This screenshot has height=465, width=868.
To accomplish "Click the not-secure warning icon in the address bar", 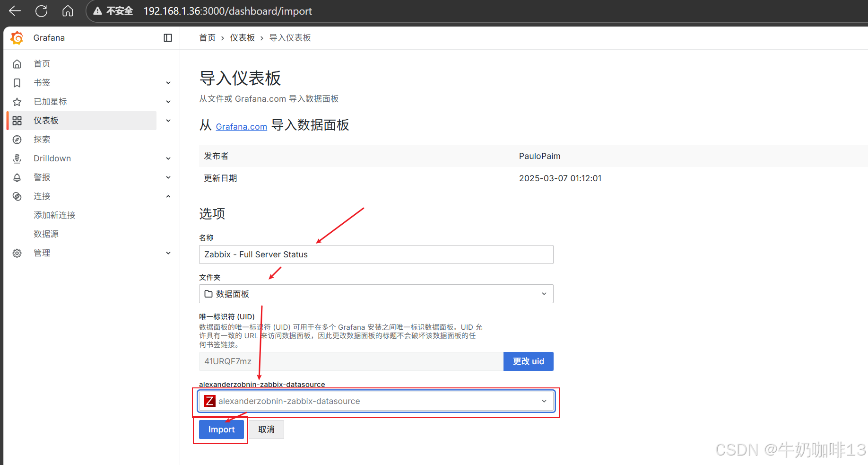I will [x=97, y=11].
